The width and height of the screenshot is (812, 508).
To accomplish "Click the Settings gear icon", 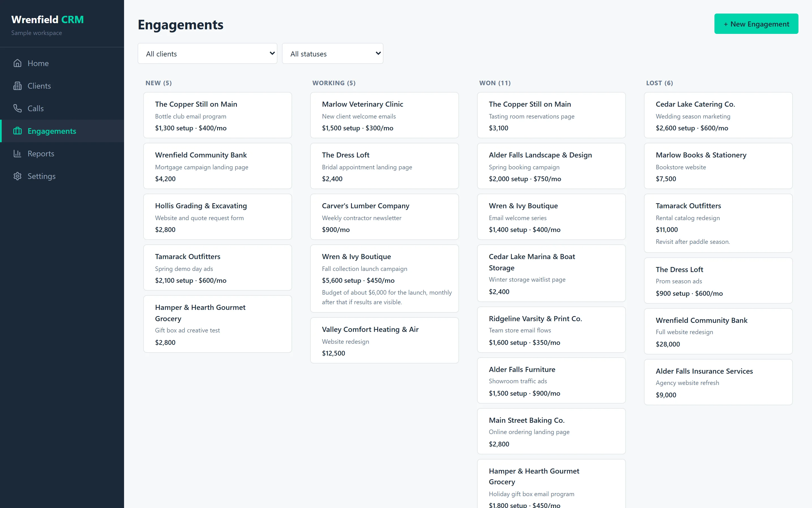I will pyautogui.click(x=17, y=176).
